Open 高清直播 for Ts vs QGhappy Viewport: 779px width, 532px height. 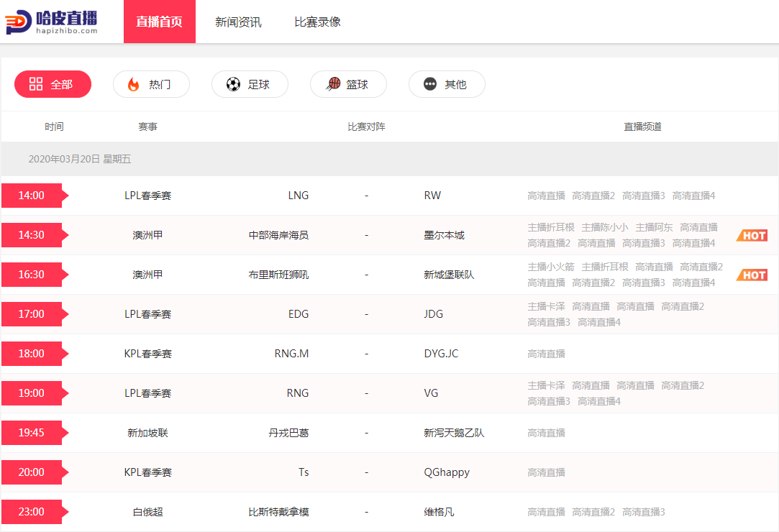tap(546, 472)
